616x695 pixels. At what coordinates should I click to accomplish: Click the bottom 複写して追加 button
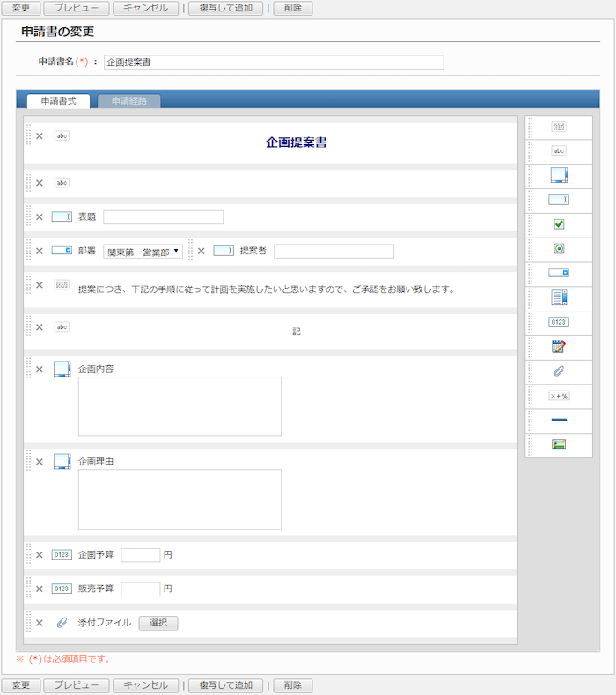tap(225, 685)
